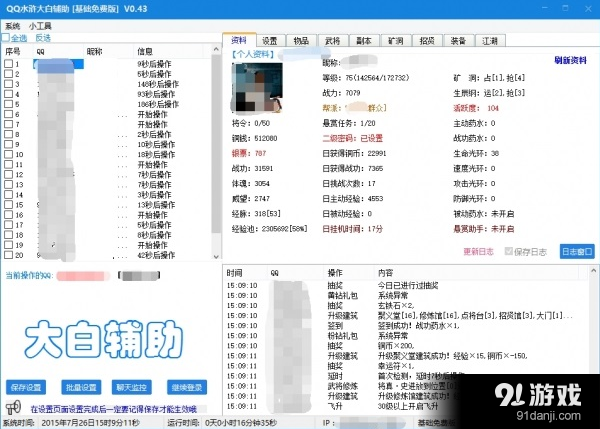Check the checkbox for row 8

pos(8,134)
